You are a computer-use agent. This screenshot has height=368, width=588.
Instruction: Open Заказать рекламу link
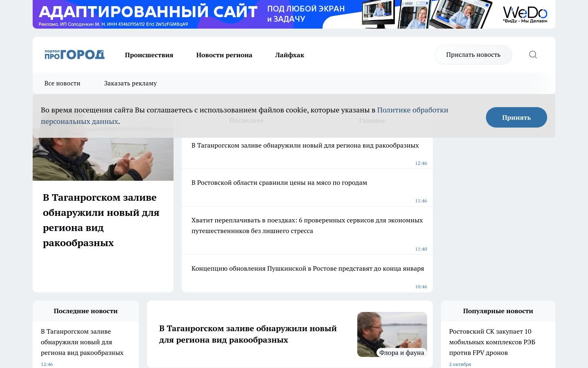130,83
